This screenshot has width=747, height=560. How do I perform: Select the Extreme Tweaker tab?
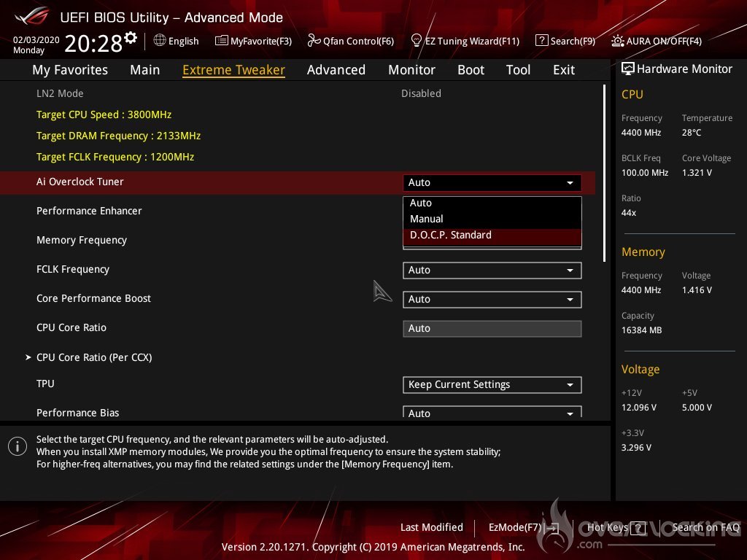(x=233, y=70)
